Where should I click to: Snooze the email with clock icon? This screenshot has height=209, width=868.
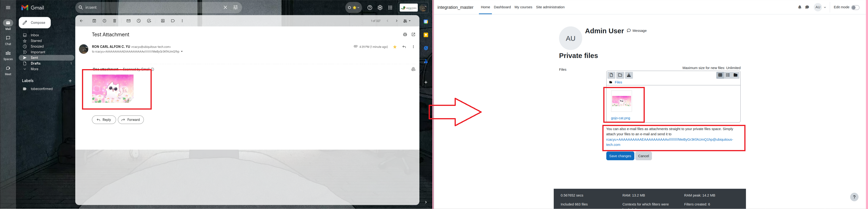pos(139,21)
